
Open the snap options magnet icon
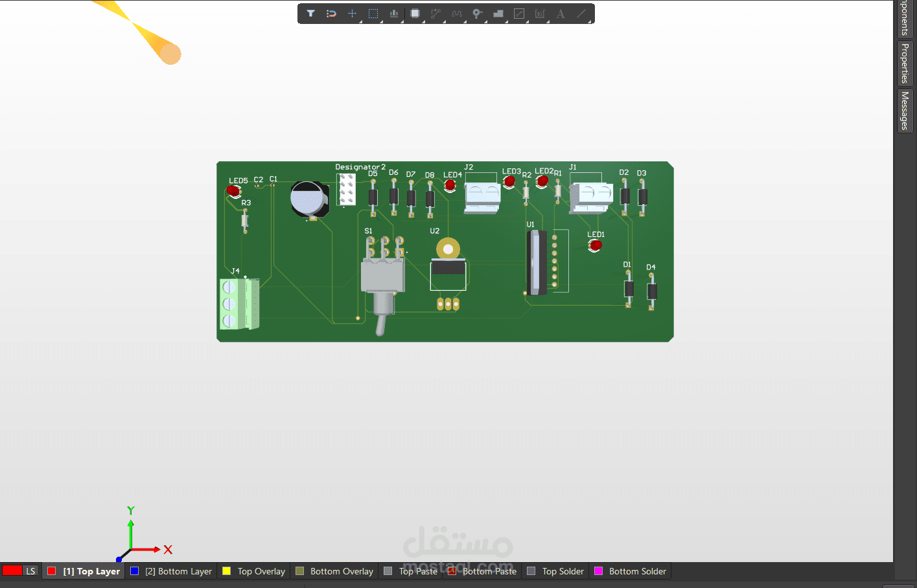click(331, 14)
